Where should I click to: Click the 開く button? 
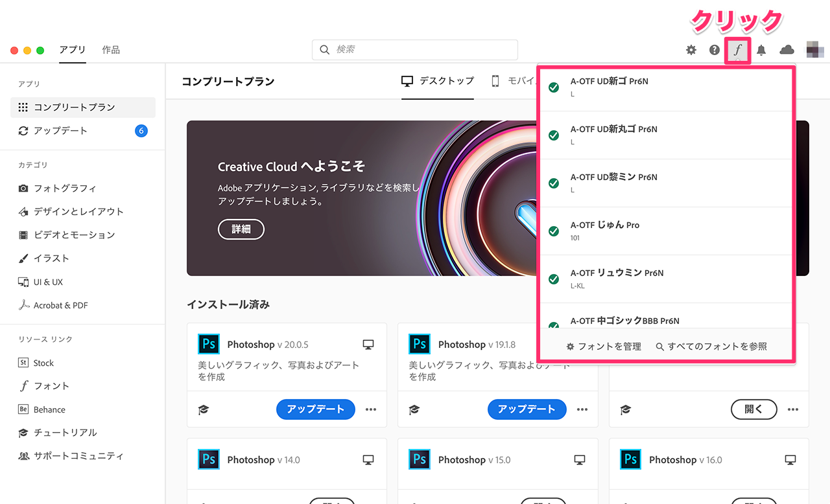click(754, 409)
